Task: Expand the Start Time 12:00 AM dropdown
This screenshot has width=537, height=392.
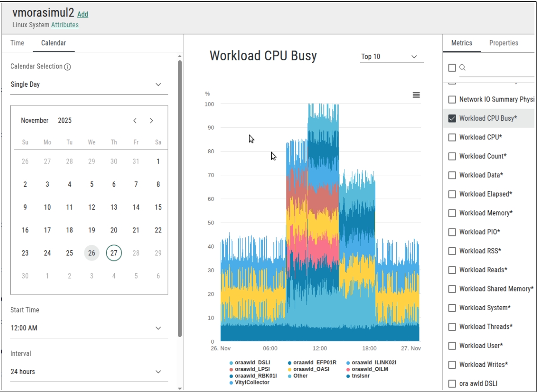Action: tap(158, 328)
